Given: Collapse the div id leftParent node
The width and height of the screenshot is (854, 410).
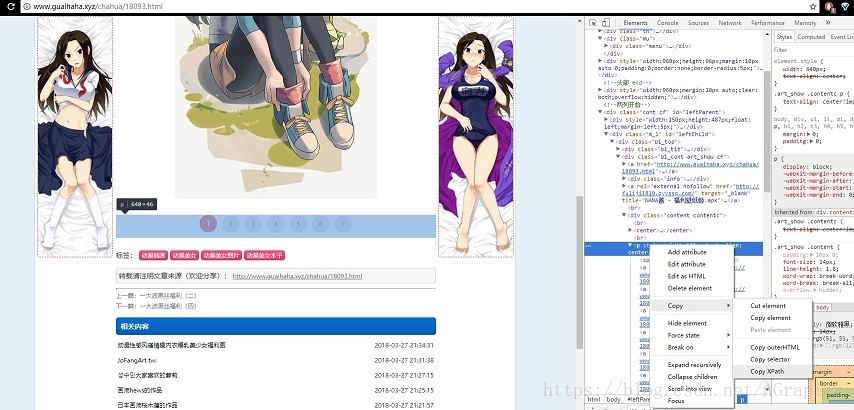Looking at the screenshot, I should (600, 112).
